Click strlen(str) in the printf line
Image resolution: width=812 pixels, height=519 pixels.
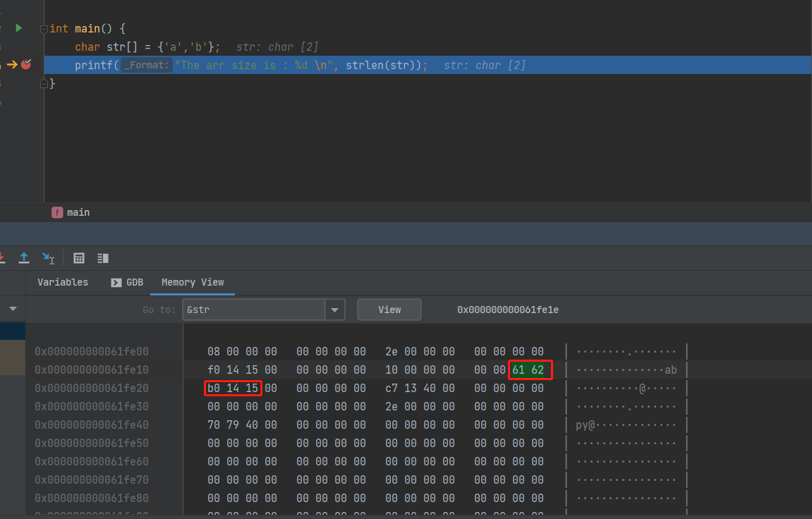(384, 65)
